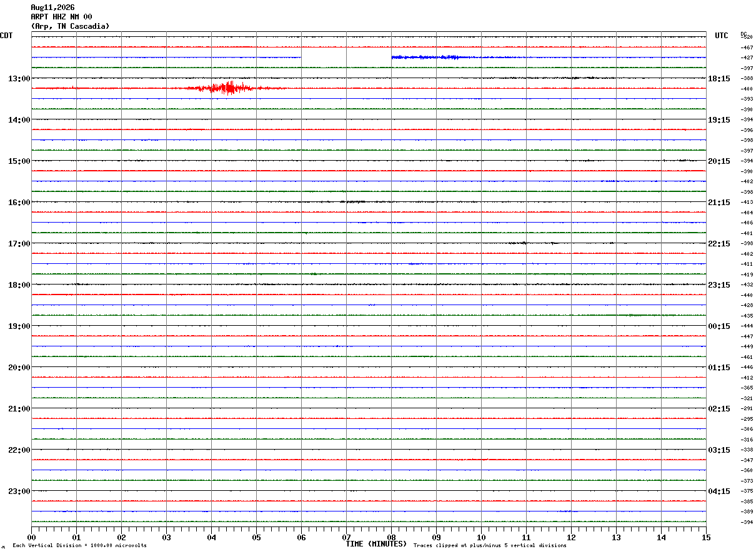Click the TIME (MINUTES) axis title

click(376, 544)
